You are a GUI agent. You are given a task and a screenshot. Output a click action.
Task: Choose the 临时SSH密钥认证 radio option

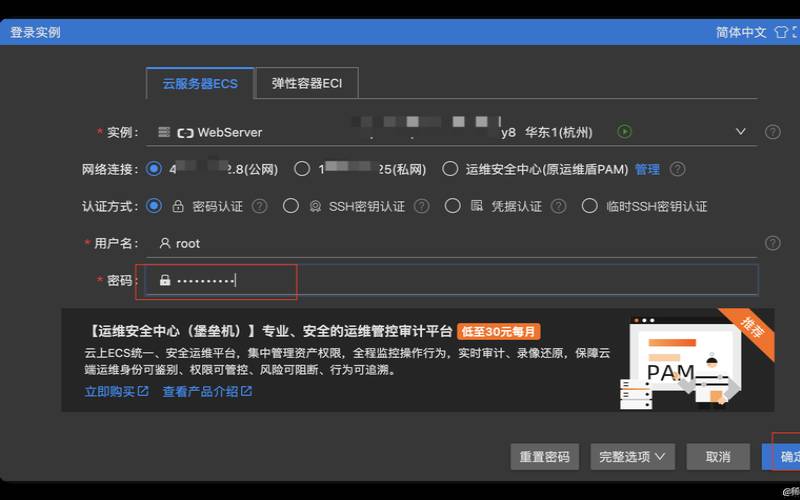(x=589, y=206)
